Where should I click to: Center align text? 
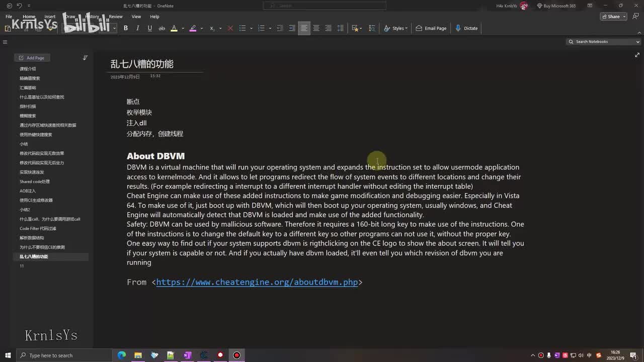tap(316, 28)
